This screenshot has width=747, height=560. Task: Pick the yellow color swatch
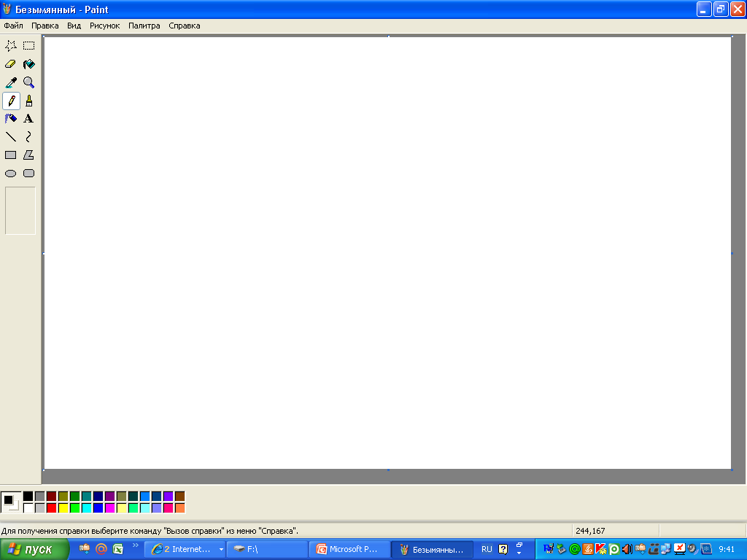pos(63,508)
